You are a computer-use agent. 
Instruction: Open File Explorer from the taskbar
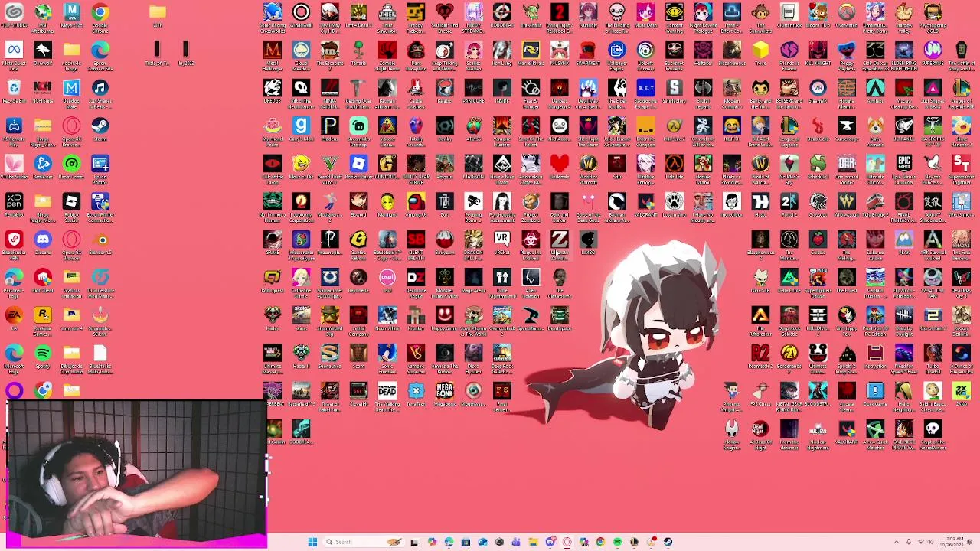533,542
